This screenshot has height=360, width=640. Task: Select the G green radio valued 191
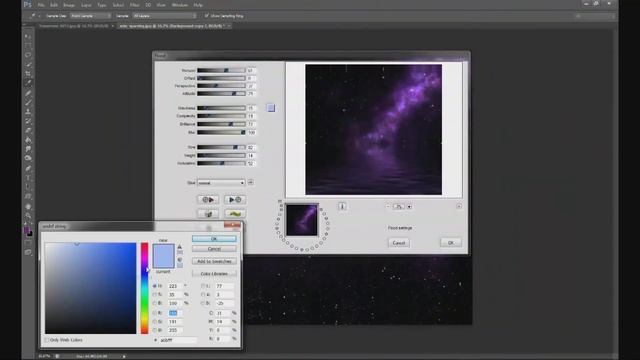click(x=155, y=322)
